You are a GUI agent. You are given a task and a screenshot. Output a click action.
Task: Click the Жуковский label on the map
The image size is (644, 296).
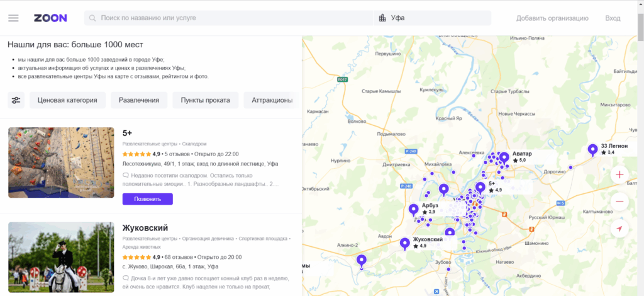[x=428, y=239]
